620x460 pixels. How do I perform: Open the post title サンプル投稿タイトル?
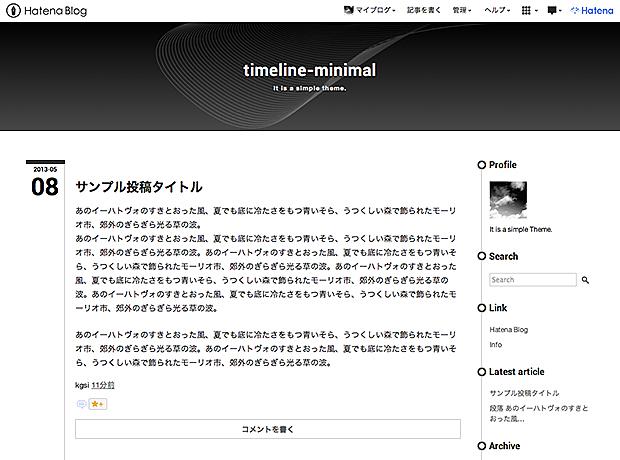pos(139,187)
